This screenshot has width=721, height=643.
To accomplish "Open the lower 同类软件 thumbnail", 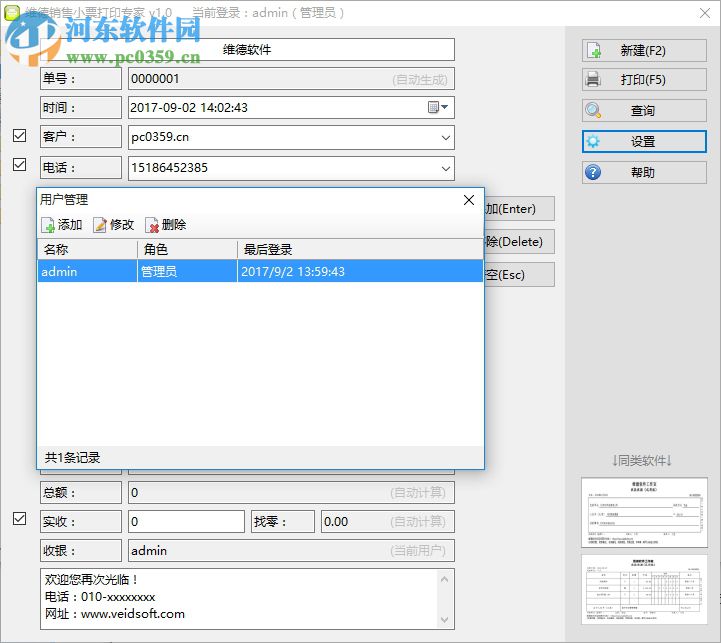I will point(644,590).
